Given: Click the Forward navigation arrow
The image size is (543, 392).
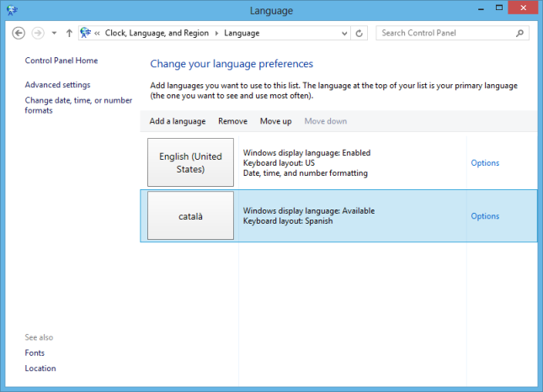Looking at the screenshot, I should [38, 33].
